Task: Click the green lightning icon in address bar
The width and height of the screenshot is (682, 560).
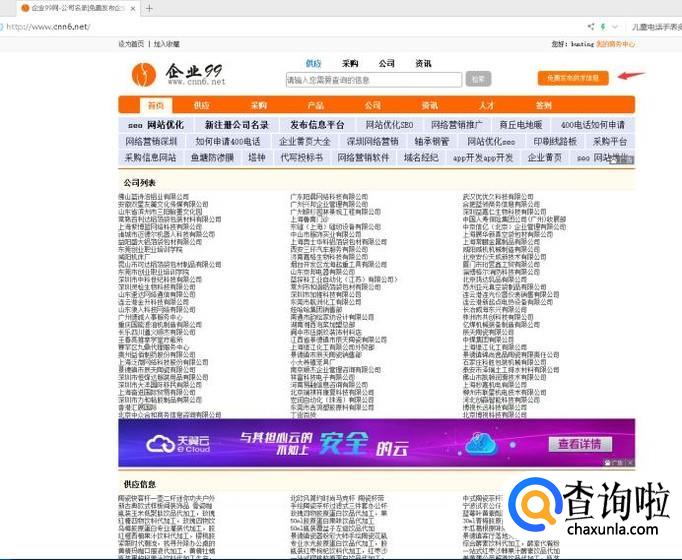Action: point(603,27)
